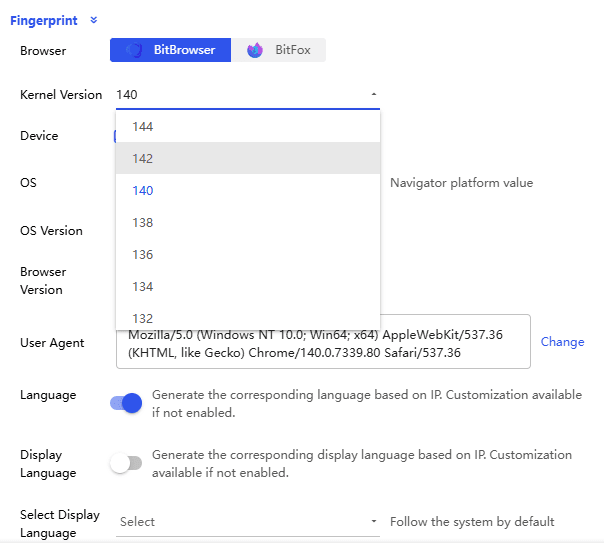Open the Select Display Language dropdown

pyautogui.click(x=248, y=522)
